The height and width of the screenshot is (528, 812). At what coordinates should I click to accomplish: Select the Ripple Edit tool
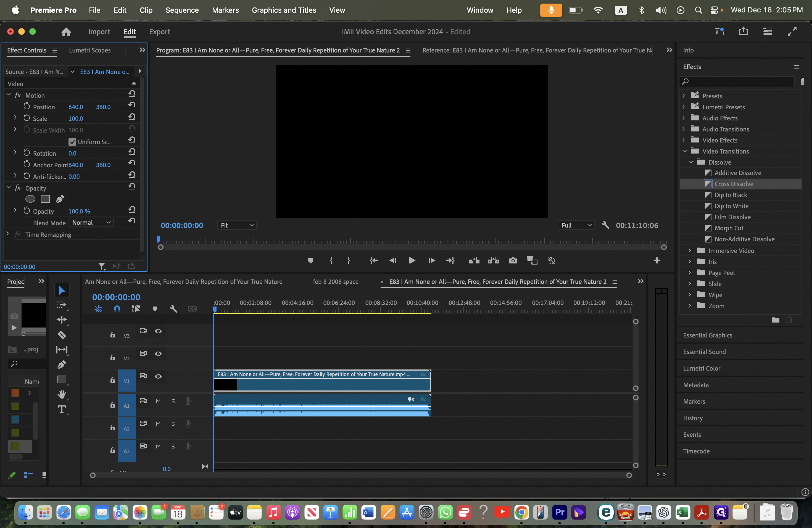coord(62,320)
